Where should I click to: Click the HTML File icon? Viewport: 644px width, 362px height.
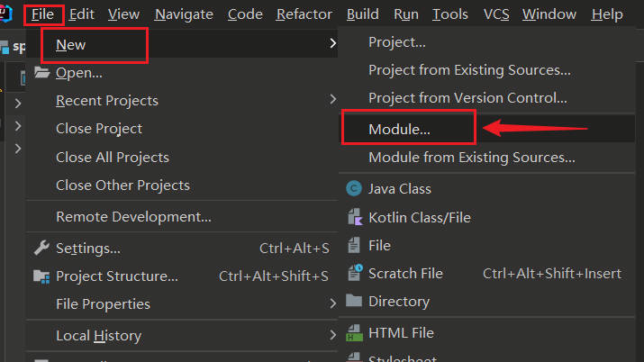[353, 332]
